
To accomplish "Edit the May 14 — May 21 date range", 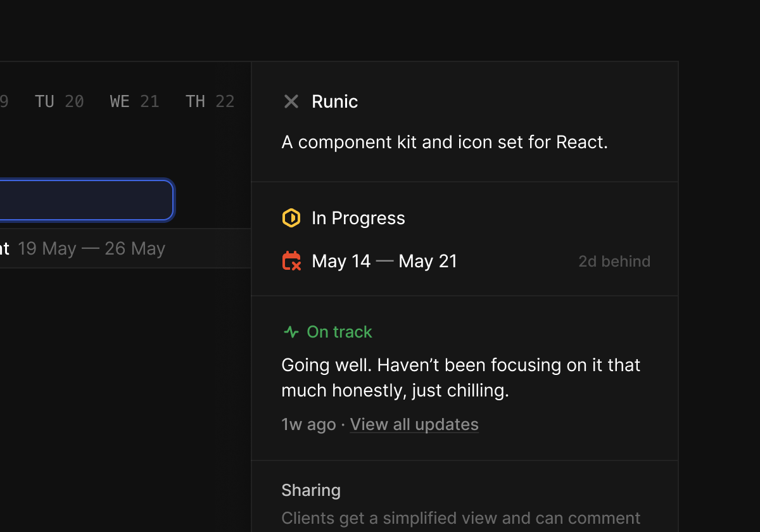I will click(384, 261).
